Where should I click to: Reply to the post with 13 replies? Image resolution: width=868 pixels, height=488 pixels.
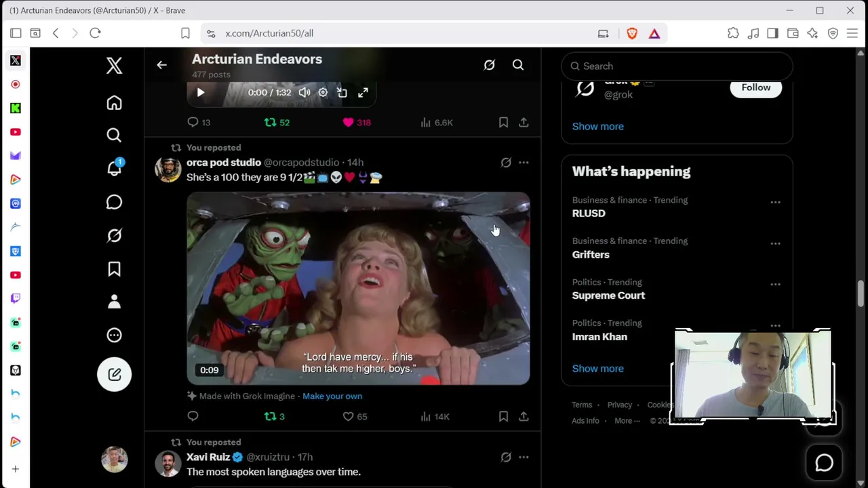tap(199, 123)
